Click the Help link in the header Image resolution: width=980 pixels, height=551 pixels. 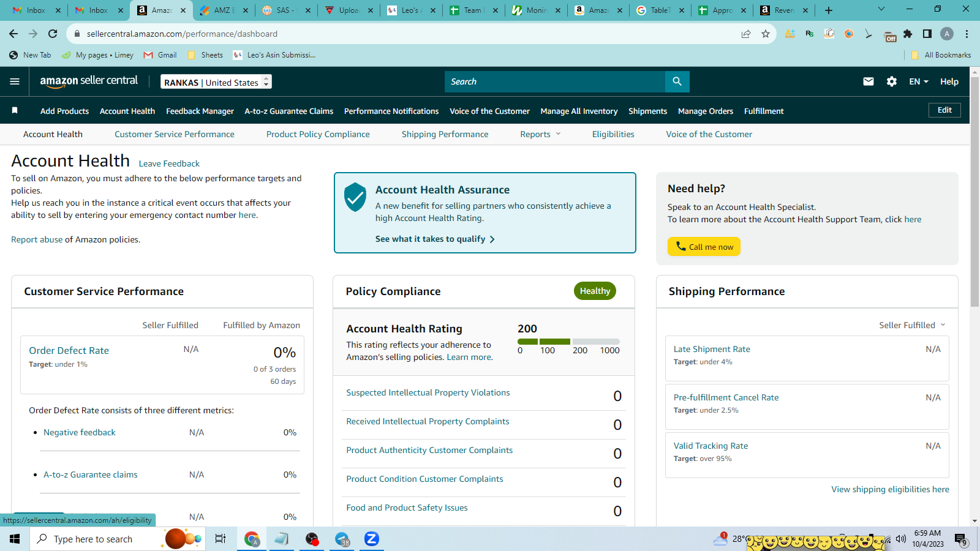pos(949,81)
